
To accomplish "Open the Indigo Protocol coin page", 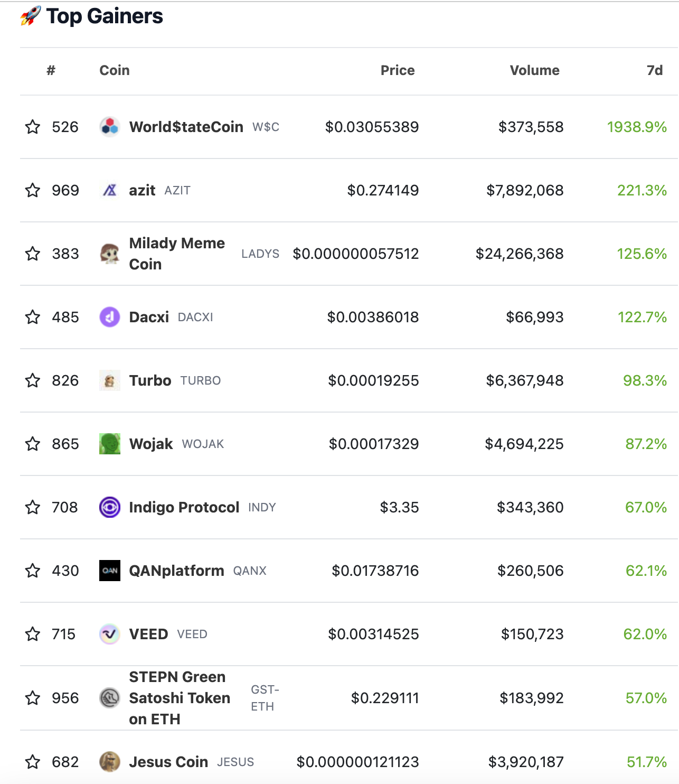I will click(x=184, y=507).
